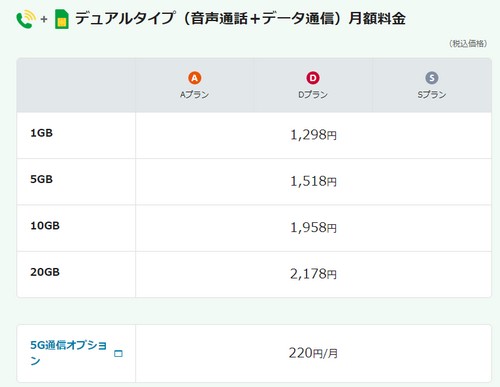Click the 1,298円 price cell
The width and height of the screenshot is (500, 387).
313,135
